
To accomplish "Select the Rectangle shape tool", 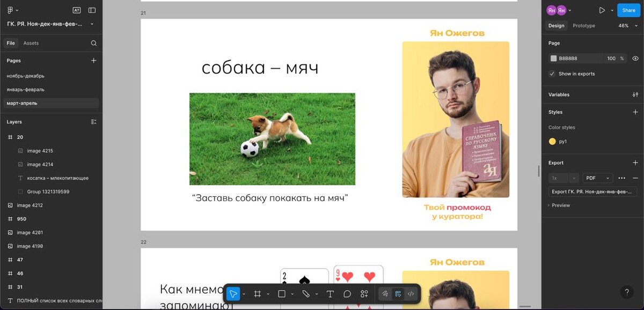I will click(x=282, y=294).
